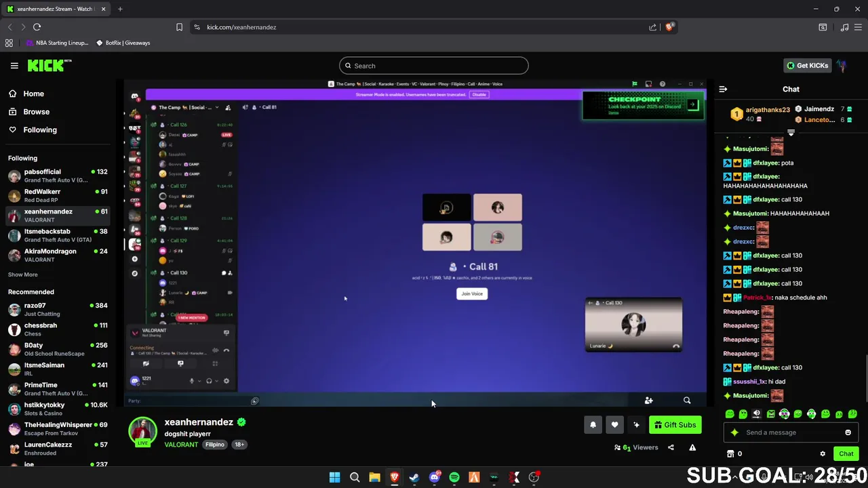Click the share stream icon
The height and width of the screenshot is (488, 868).
pyautogui.click(x=671, y=447)
